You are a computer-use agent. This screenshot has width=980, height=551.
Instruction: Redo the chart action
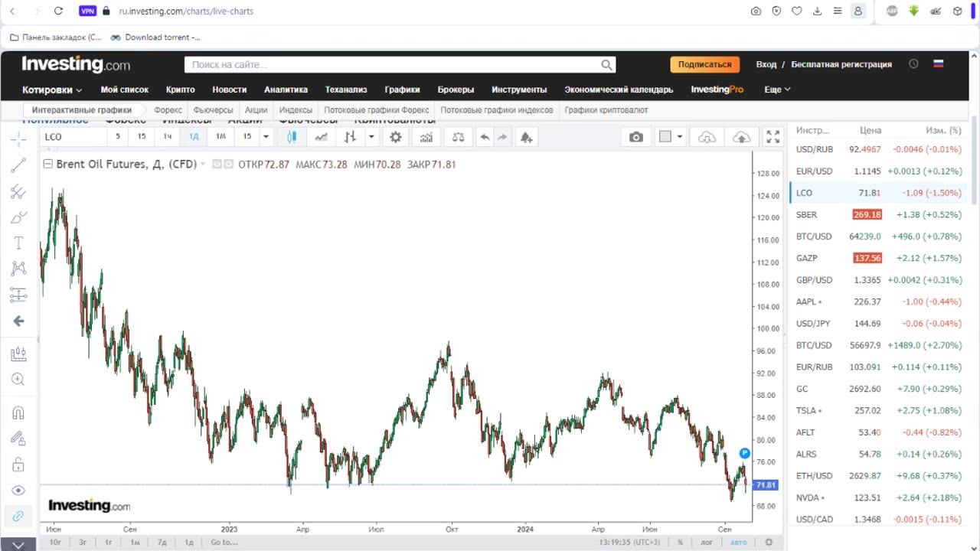502,137
